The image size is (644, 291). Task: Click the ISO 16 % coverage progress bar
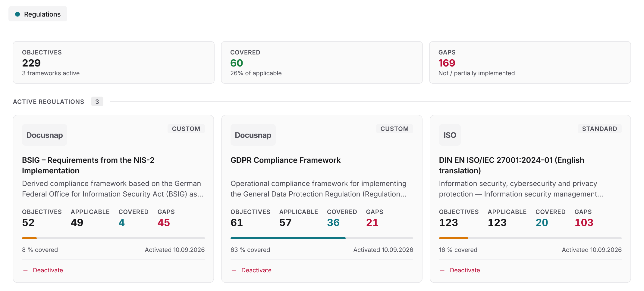[x=530, y=238]
